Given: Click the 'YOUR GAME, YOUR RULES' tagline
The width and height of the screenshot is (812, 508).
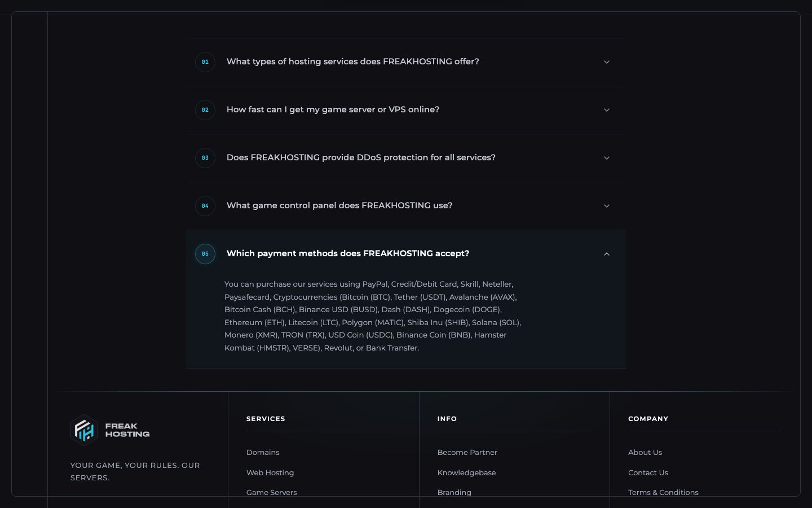Looking at the screenshot, I should click(135, 471).
